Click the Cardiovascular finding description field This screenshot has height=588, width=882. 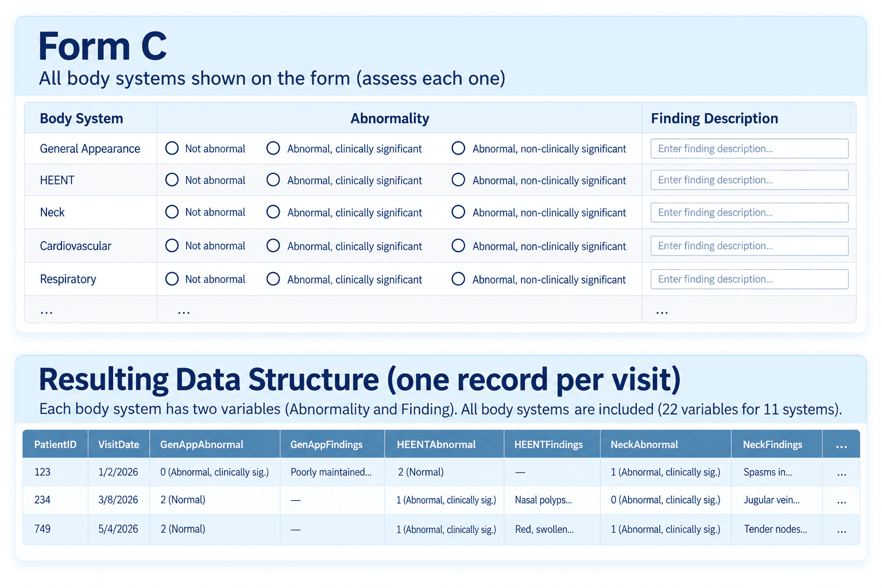(749, 246)
